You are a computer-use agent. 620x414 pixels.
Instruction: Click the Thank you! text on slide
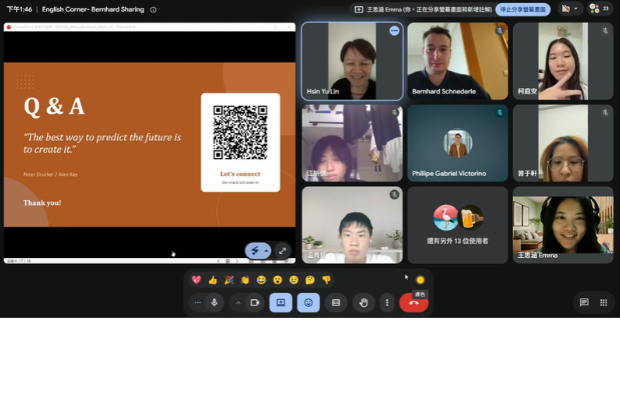coord(42,203)
